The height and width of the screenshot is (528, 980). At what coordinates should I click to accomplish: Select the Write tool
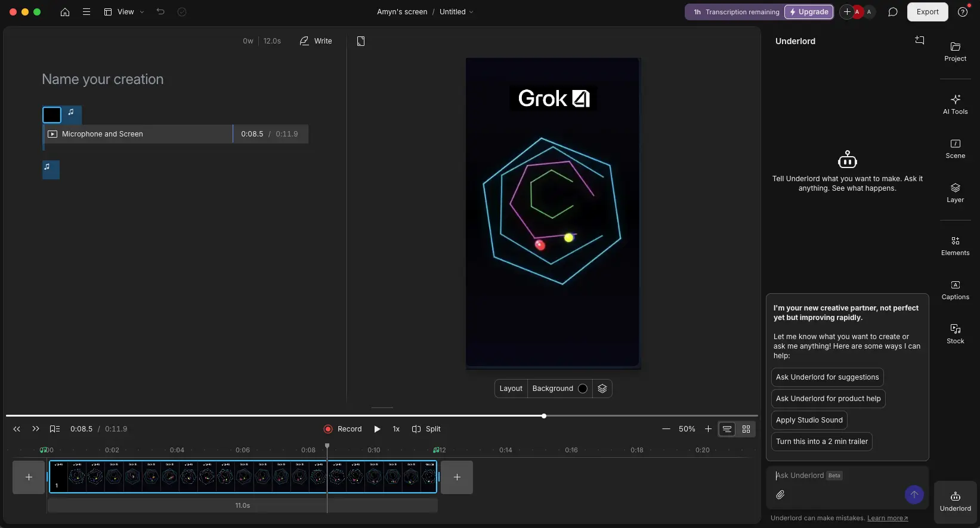[316, 41]
